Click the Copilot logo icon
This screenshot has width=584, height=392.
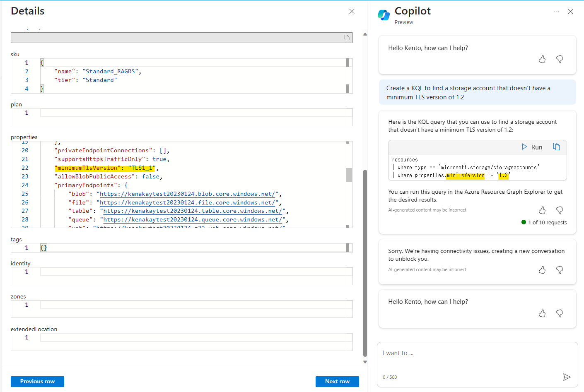pyautogui.click(x=384, y=15)
